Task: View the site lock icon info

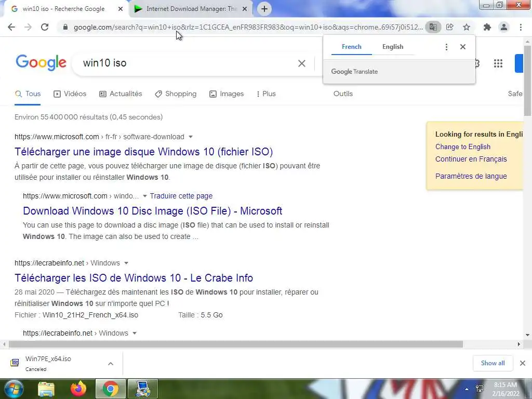Action: (x=65, y=27)
